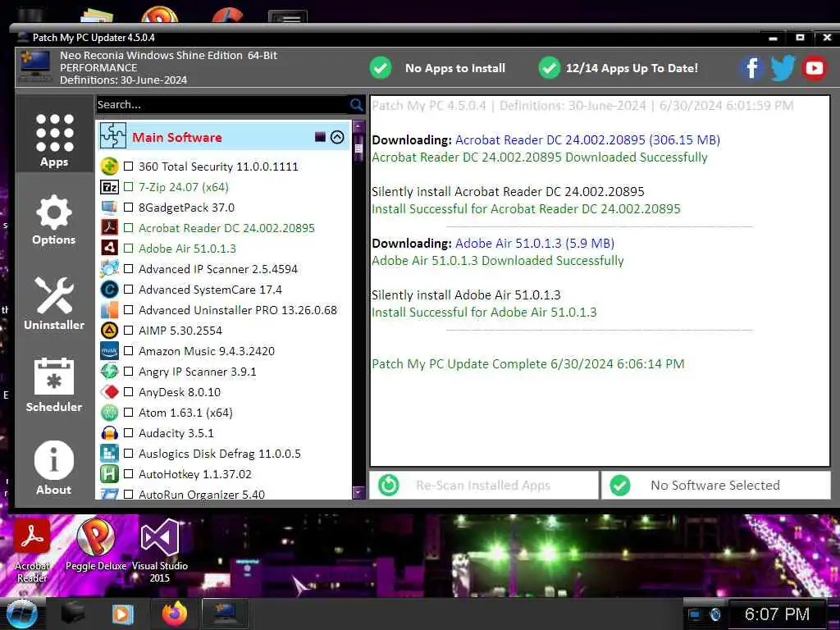Click the Amazon Music list icon
840x630 pixels.
(109, 351)
